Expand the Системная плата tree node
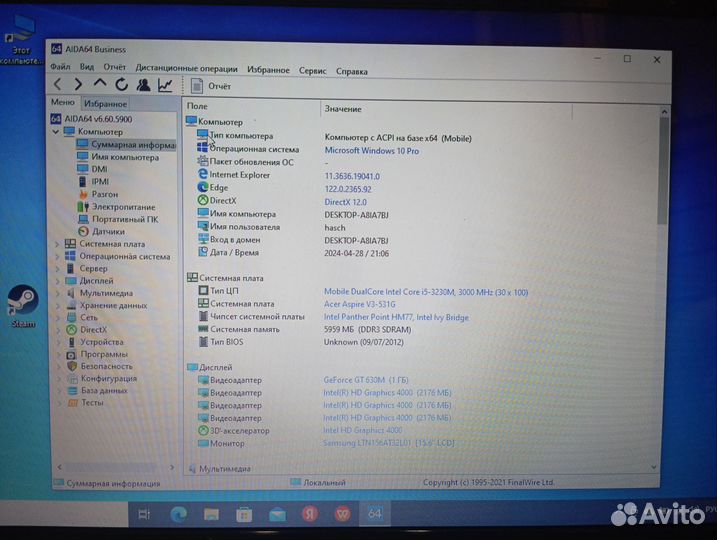Viewport: 717px width, 540px height. pyautogui.click(x=57, y=244)
